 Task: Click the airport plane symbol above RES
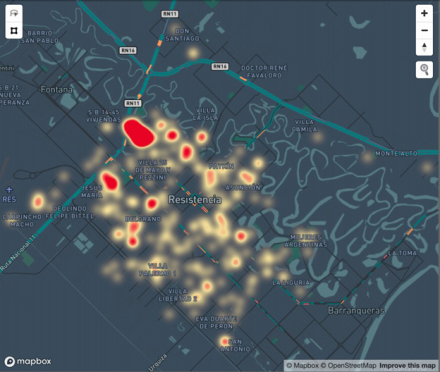[x=9, y=190]
